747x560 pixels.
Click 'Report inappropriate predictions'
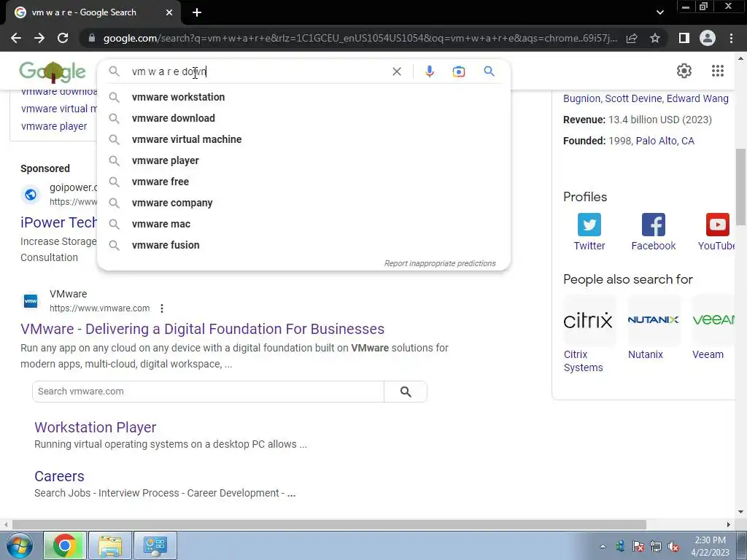[x=440, y=263]
